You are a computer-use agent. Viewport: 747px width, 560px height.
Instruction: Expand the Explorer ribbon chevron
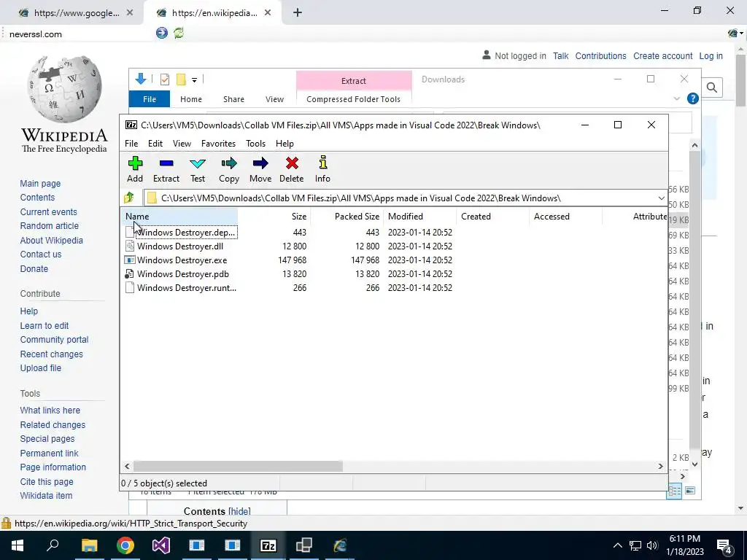click(x=676, y=98)
